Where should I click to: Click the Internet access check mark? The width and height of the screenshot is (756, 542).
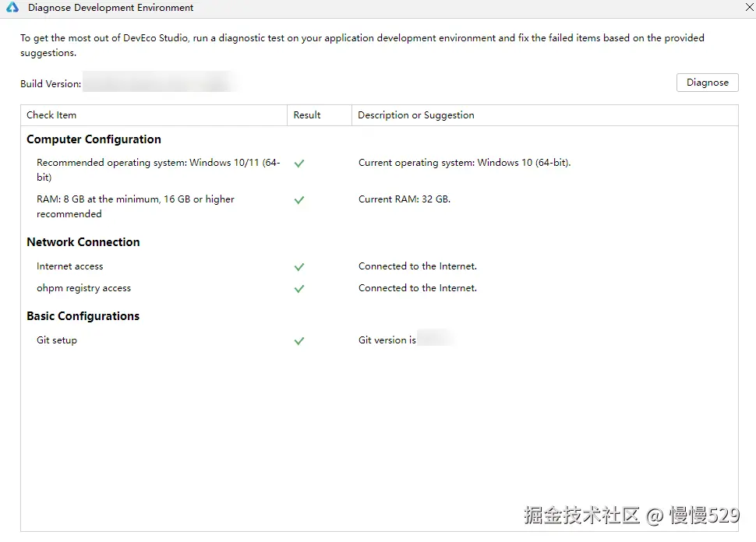299,267
